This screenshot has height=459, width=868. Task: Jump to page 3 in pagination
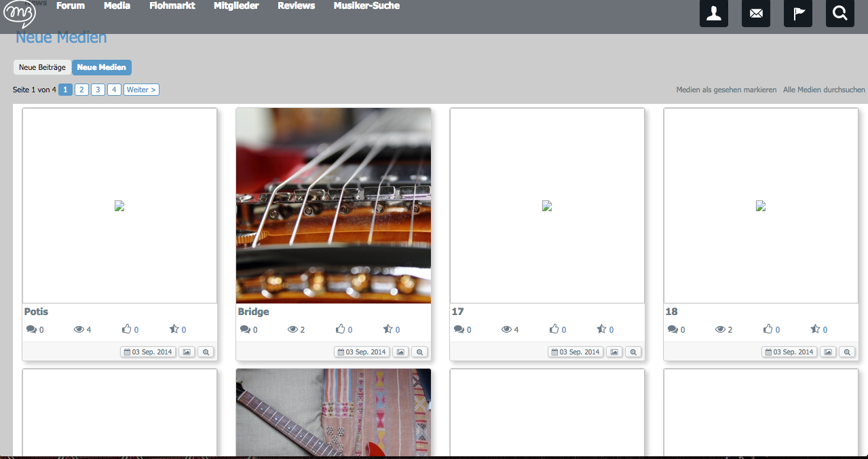click(x=98, y=90)
